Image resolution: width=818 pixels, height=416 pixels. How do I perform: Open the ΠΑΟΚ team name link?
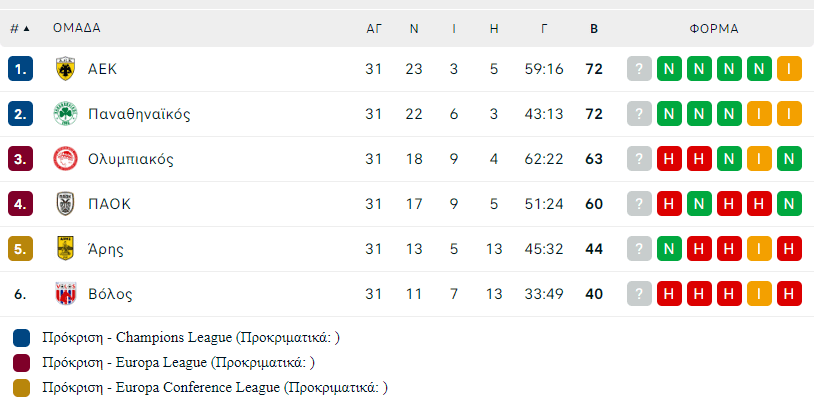(109, 204)
